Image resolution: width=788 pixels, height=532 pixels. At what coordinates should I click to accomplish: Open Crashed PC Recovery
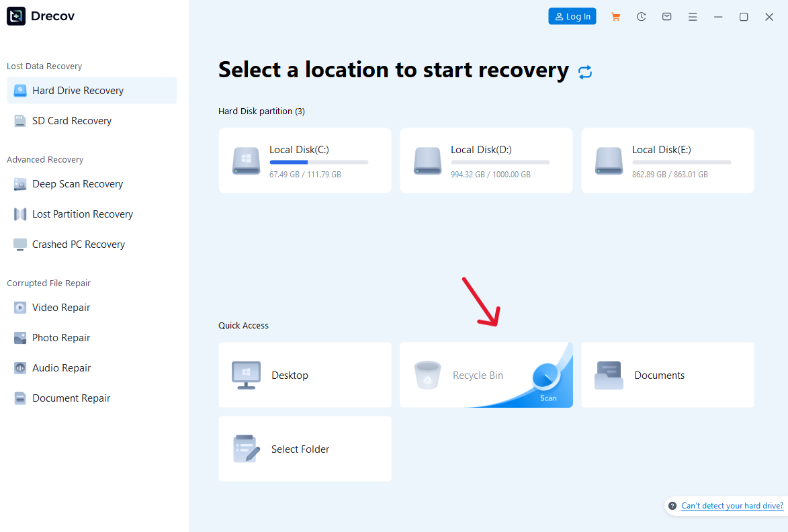click(x=79, y=244)
